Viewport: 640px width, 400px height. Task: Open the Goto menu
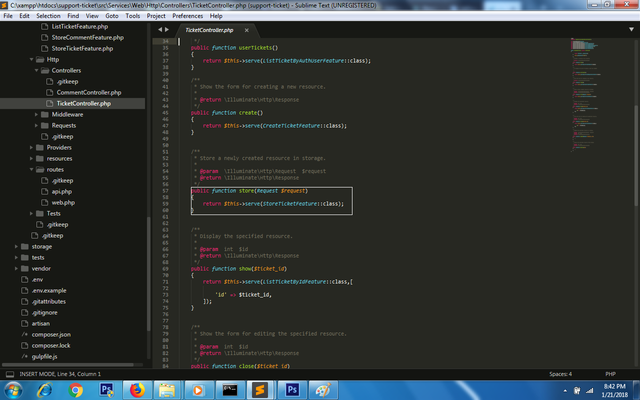coord(112,16)
